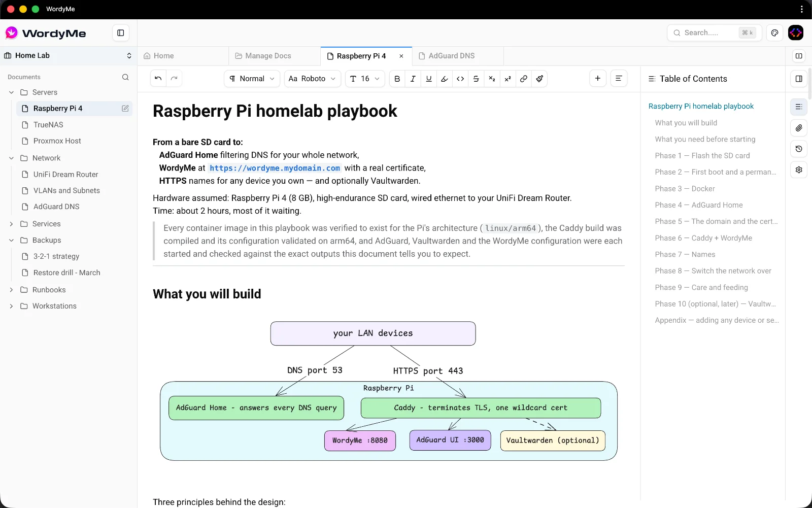The image size is (812, 508).
Task: Jump to What you will build section
Action: click(686, 123)
